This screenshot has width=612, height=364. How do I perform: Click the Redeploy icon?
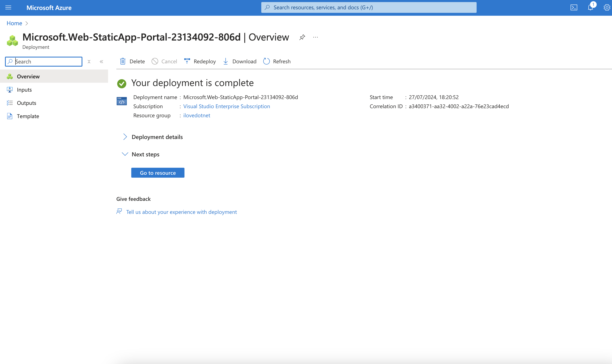(x=187, y=61)
